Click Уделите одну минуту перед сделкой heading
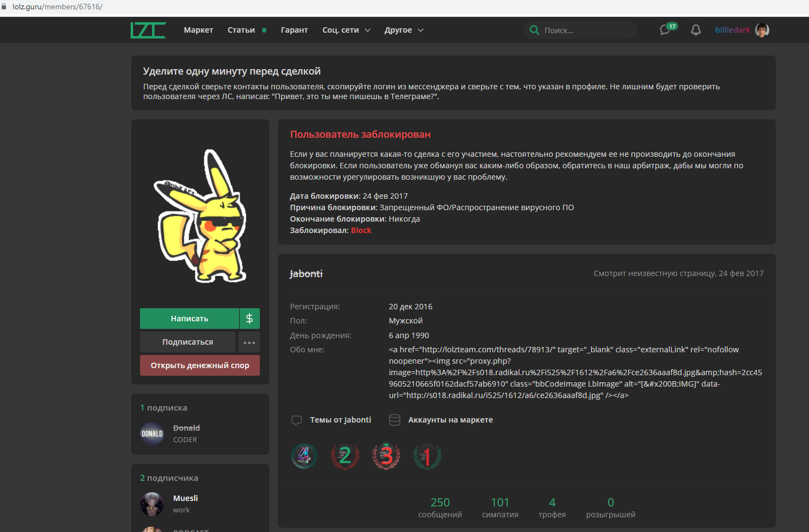809x532 pixels. (232, 71)
